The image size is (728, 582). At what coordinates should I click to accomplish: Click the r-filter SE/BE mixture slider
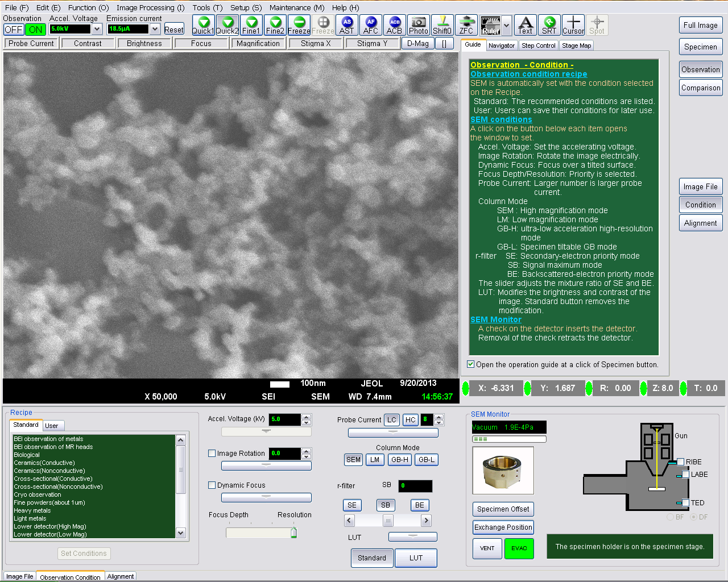tap(387, 520)
